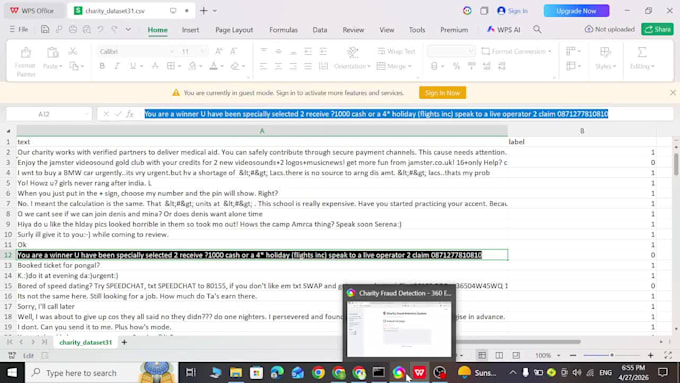The image size is (680, 383).
Task: Click the column A header
Action: (262, 131)
